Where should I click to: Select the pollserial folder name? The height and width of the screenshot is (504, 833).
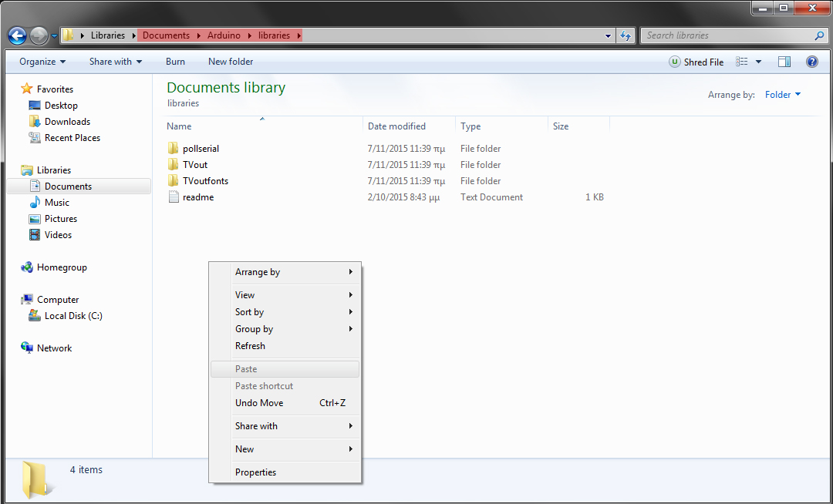click(x=201, y=149)
